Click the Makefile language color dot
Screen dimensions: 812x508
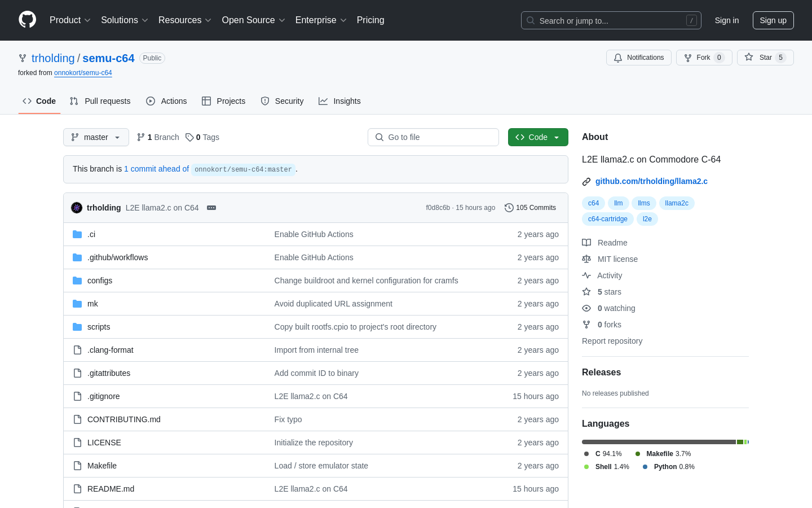tap(638, 454)
